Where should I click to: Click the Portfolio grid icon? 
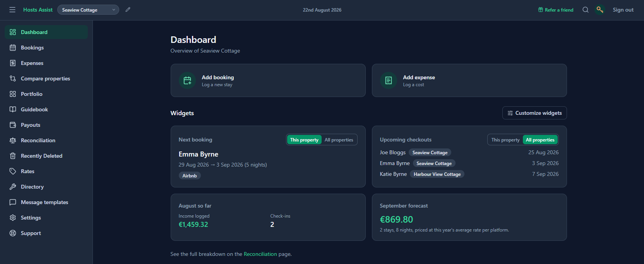pos(13,94)
